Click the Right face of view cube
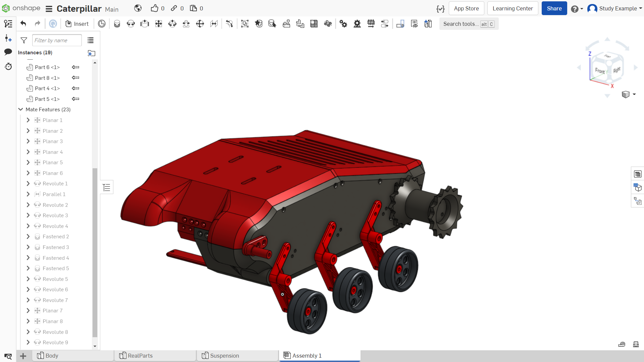Viewport: 644px width, 362px height. 616,70
